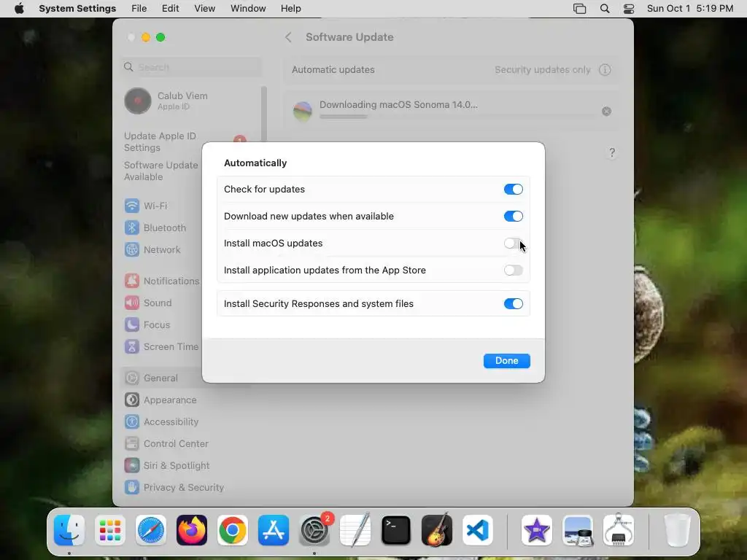Open Notifications settings
The image size is (747, 560).
[162, 281]
